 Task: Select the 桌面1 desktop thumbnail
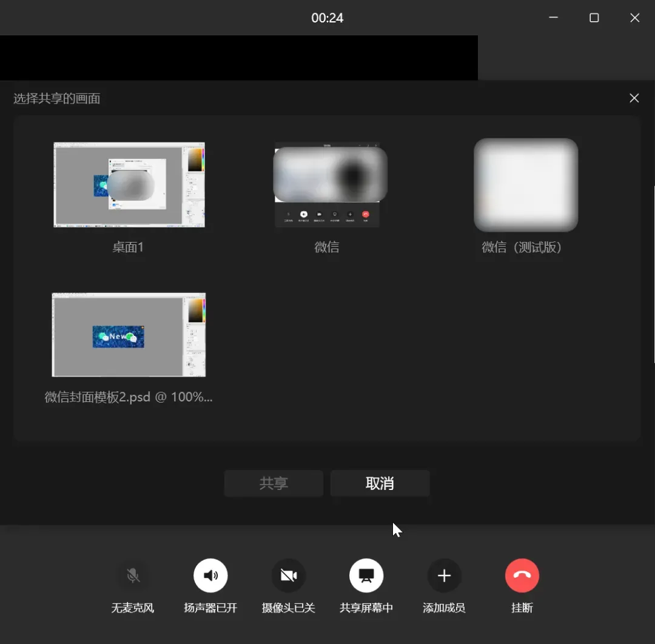129,184
